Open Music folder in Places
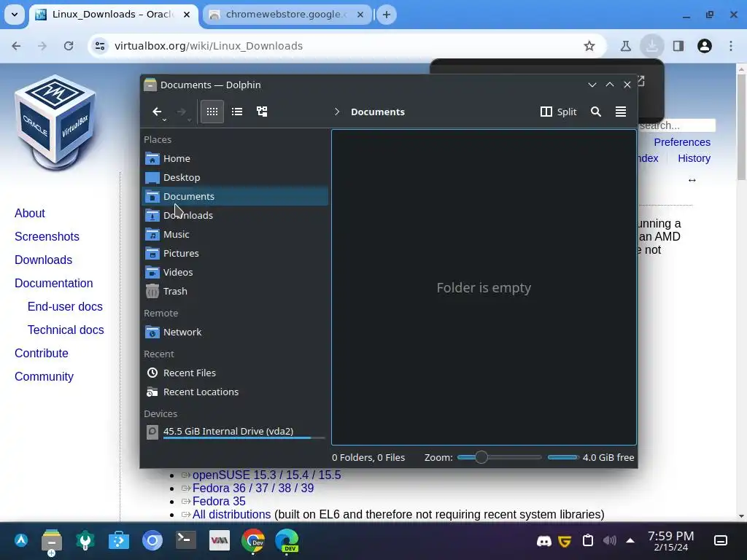Image resolution: width=747 pixels, height=560 pixels. coord(234,234)
